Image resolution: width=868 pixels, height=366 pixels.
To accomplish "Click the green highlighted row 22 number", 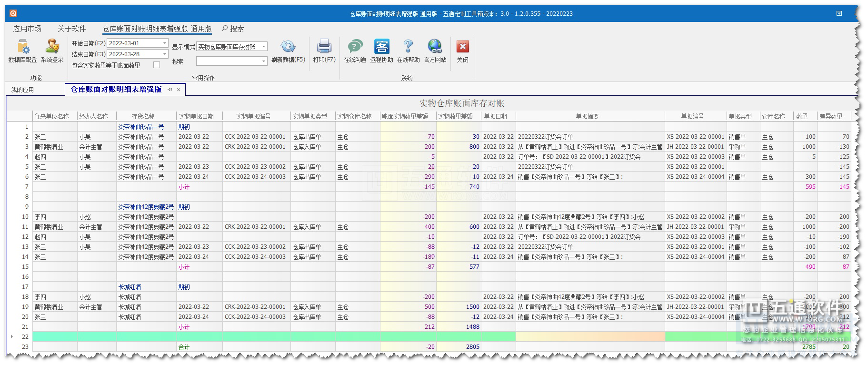I will (x=25, y=337).
